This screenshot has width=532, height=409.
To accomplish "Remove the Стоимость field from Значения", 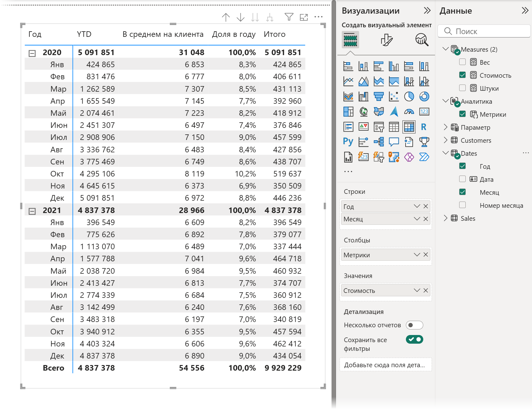I will tap(426, 290).
